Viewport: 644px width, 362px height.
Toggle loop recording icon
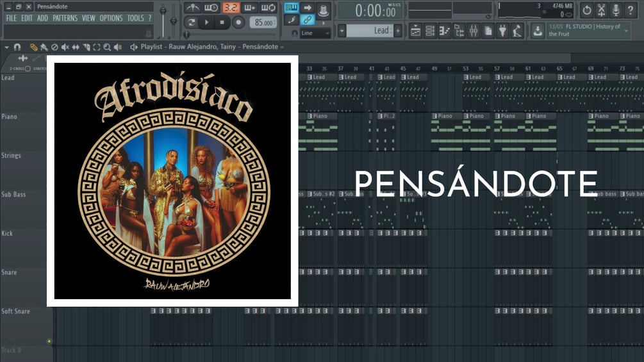(x=268, y=8)
